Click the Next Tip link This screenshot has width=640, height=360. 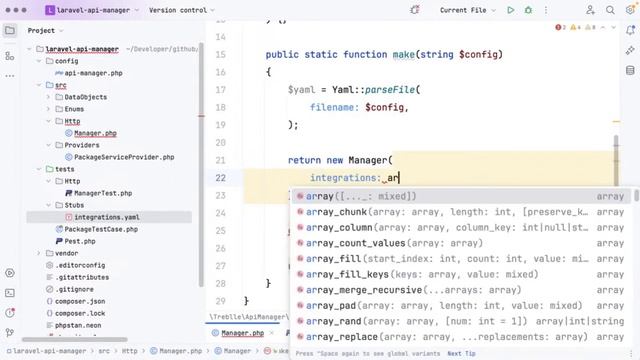461,353
